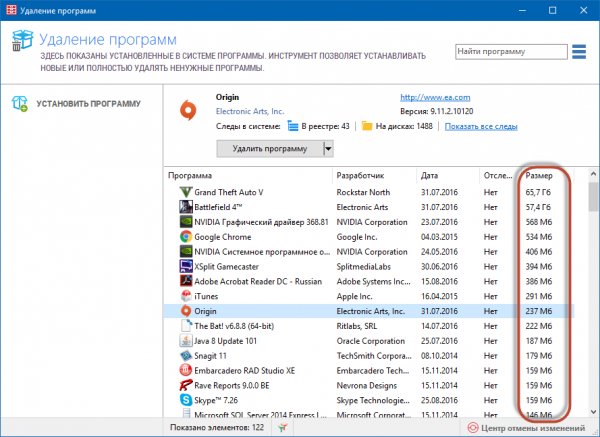
Task: Select Java 8 Update 101 row
Action: point(225,341)
